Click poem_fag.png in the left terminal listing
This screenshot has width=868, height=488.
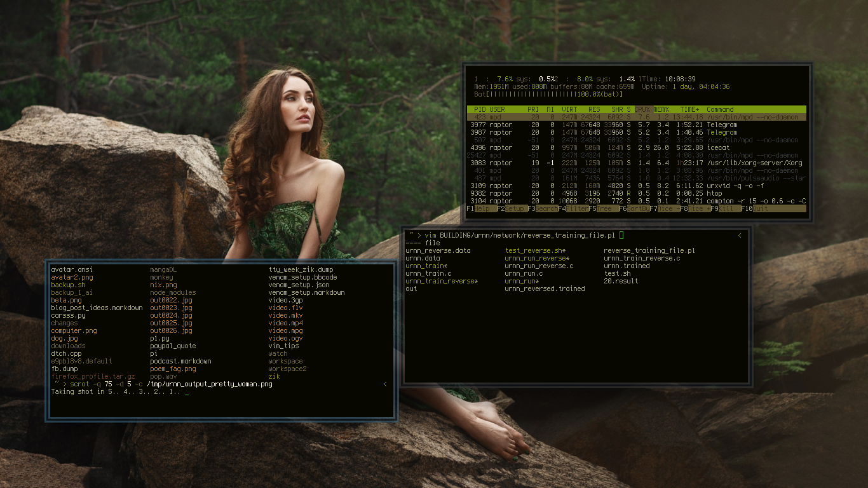[x=173, y=369]
